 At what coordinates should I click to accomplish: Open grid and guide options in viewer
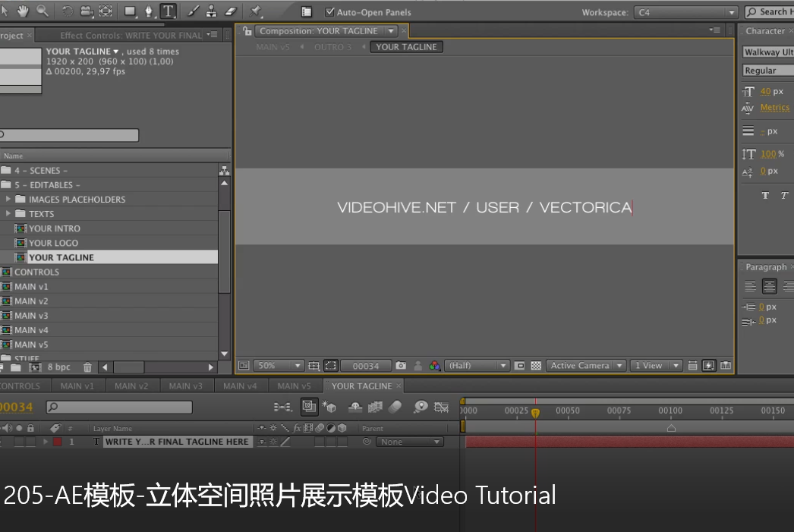click(x=314, y=366)
